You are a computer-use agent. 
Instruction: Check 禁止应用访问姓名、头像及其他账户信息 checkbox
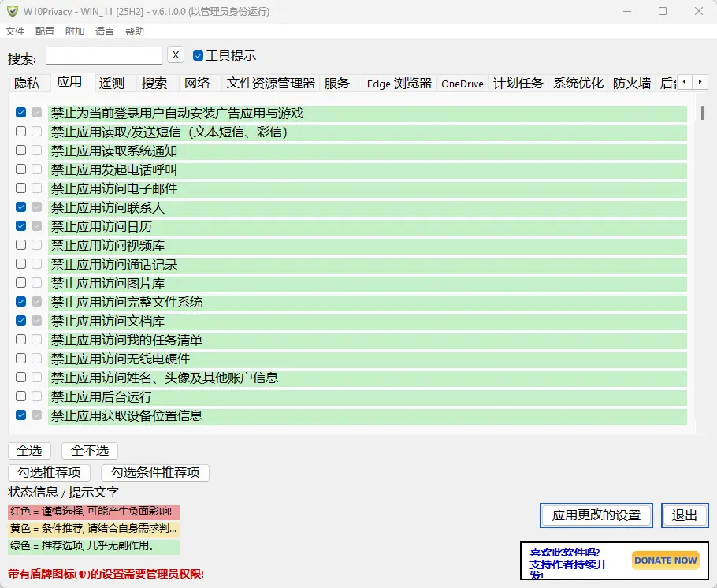pos(20,377)
